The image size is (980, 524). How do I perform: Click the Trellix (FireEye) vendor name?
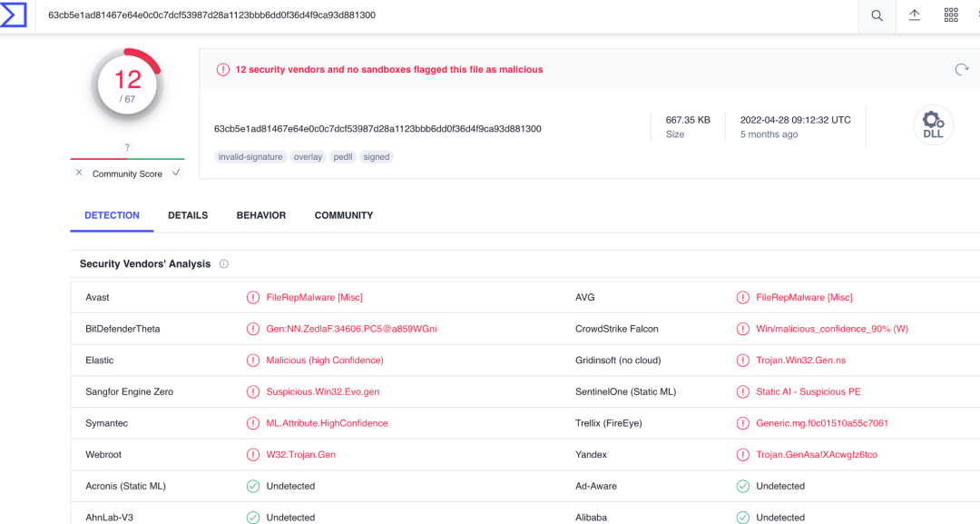click(609, 423)
